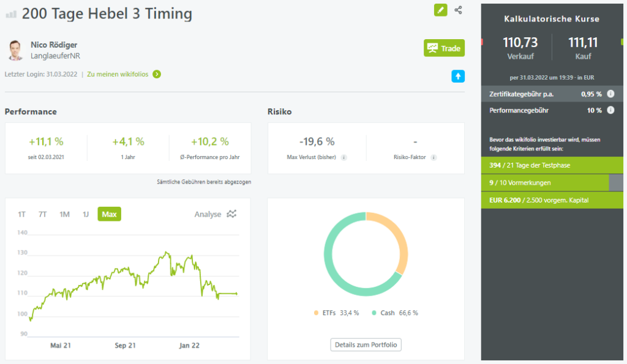The height and width of the screenshot is (364, 627).
Task: Click the green arrow after Zu meinen wikifolios
Action: click(157, 74)
